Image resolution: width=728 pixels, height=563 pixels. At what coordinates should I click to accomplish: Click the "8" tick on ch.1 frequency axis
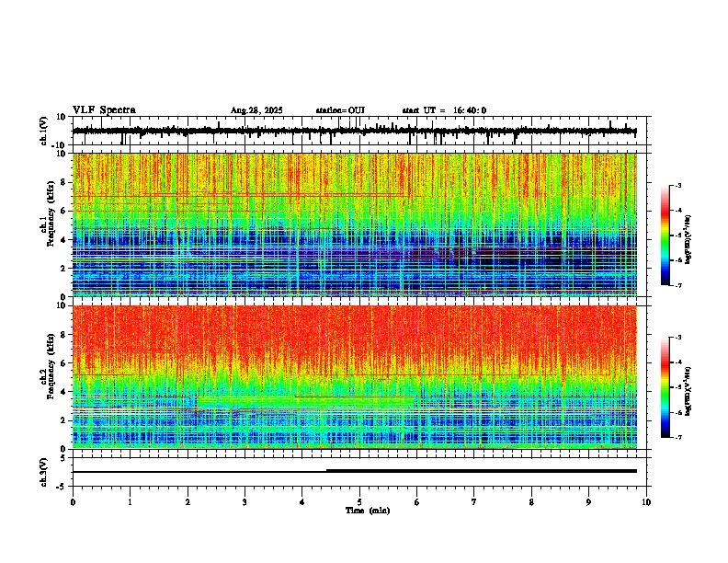pyautogui.click(x=64, y=182)
